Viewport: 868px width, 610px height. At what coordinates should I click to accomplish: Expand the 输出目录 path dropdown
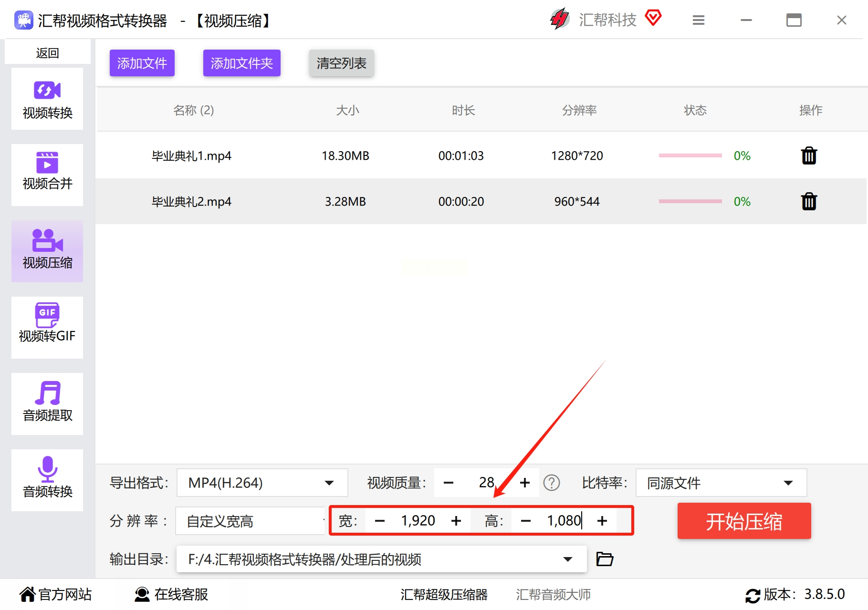(x=567, y=559)
